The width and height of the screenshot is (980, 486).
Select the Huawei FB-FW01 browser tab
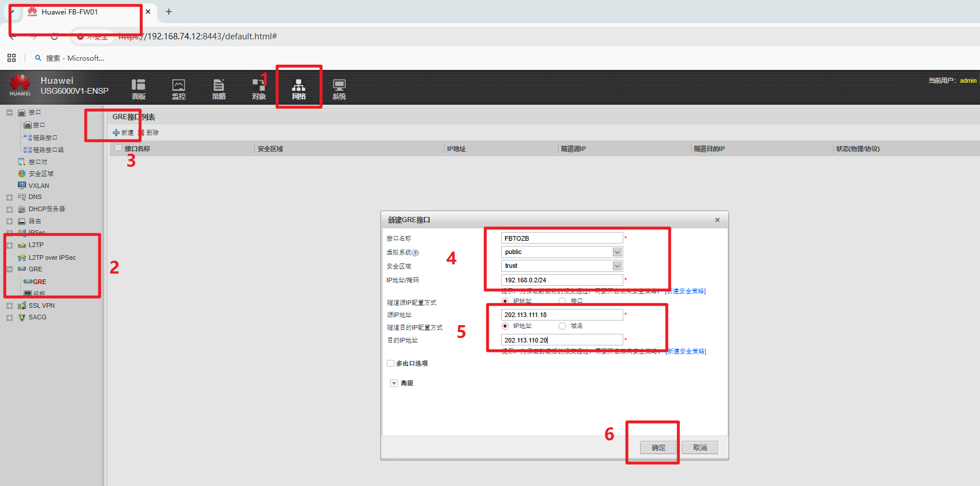pyautogui.click(x=75, y=12)
